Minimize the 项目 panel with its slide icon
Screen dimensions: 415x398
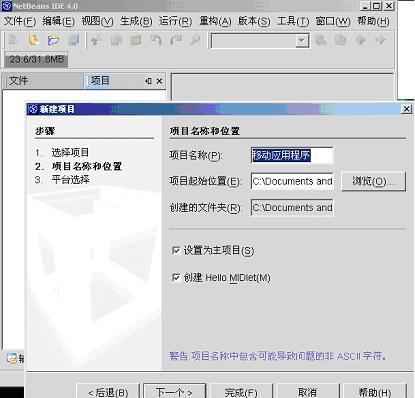click(x=148, y=81)
